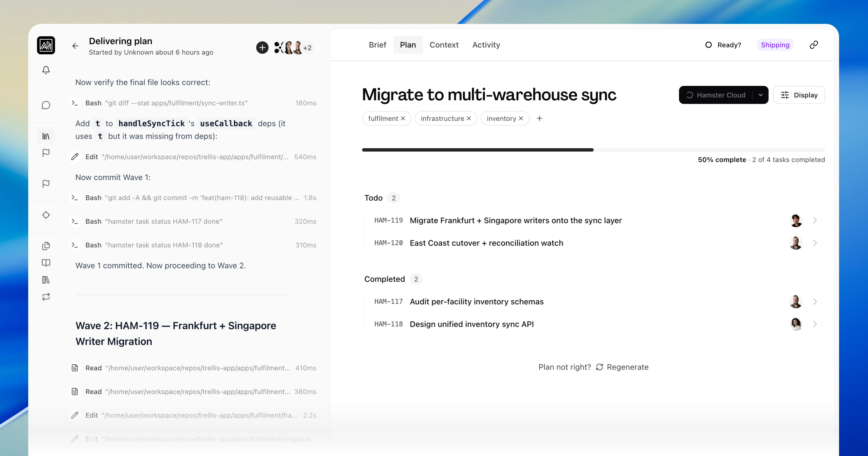Click the Regenerate link
The image size is (868, 456).
click(x=627, y=367)
